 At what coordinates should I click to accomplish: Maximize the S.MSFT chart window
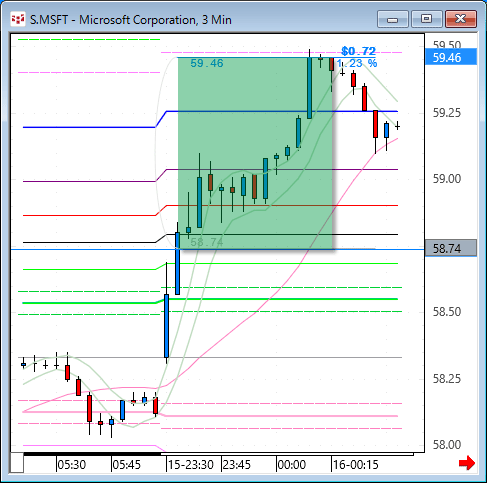(x=426, y=19)
